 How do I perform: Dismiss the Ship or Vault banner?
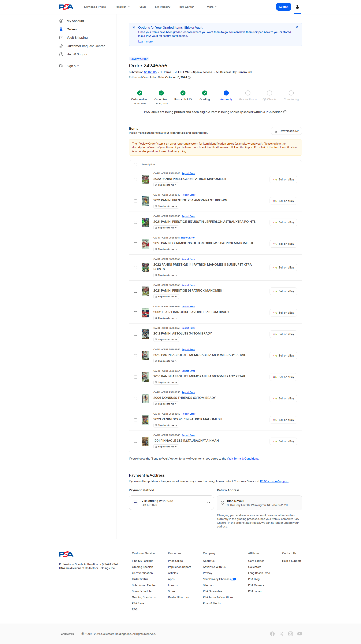point(297,27)
